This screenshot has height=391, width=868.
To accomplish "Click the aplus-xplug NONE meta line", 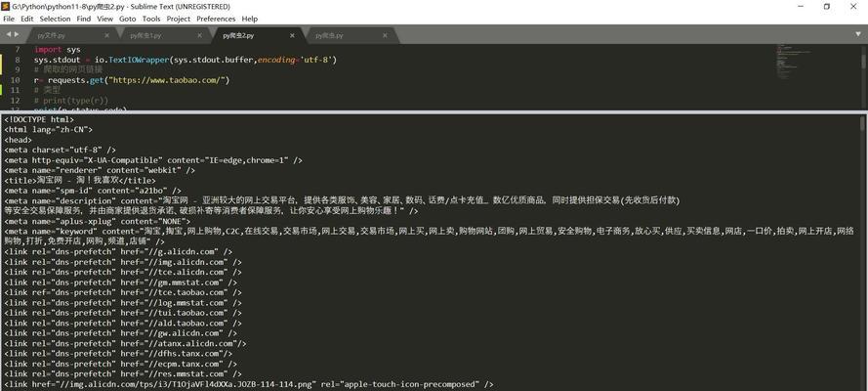I will (x=97, y=222).
